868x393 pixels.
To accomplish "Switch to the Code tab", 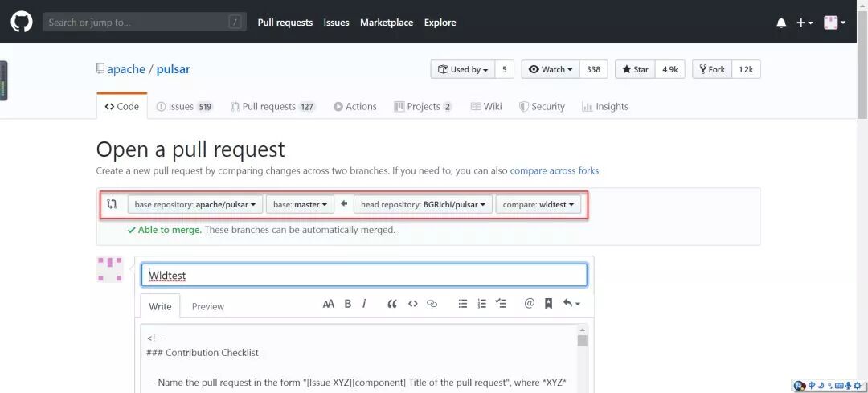I will 122,106.
